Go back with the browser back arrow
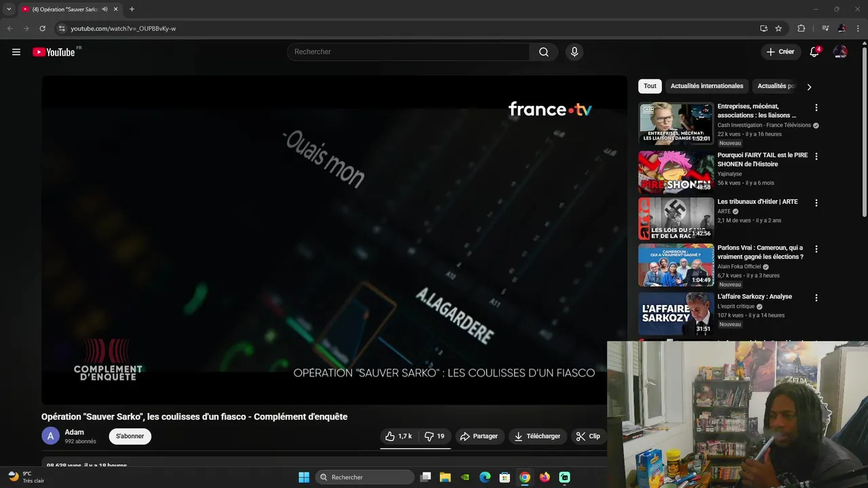The height and width of the screenshot is (488, 868). click(9, 28)
